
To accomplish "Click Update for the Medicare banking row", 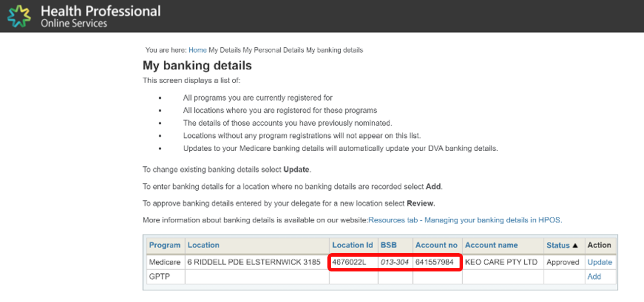I will pos(600,263).
